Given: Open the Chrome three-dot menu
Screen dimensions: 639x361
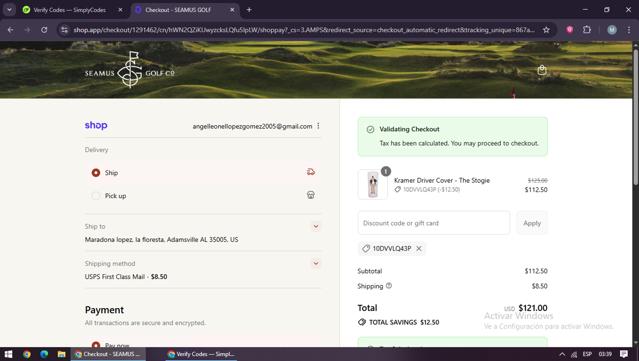Looking at the screenshot, I should tap(628, 30).
